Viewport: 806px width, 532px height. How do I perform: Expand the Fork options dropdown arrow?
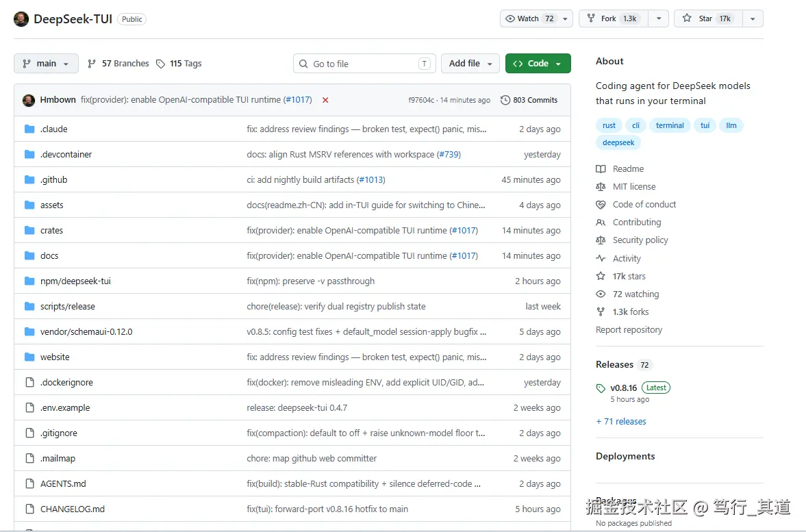point(659,18)
